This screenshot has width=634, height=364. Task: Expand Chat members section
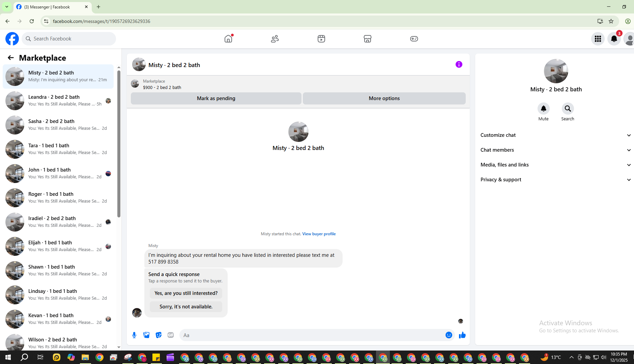(x=556, y=150)
